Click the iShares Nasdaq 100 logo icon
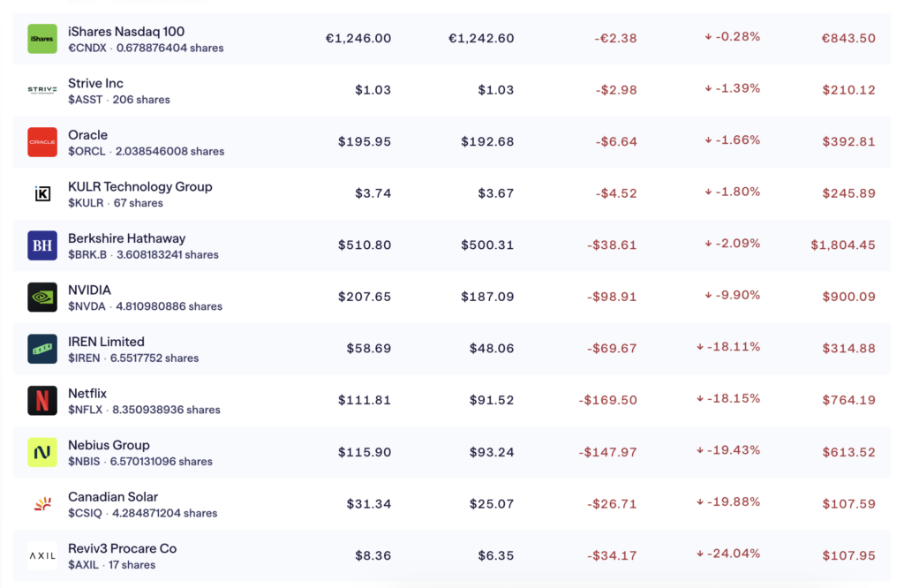Screen dimensions: 904x588 click(x=42, y=39)
